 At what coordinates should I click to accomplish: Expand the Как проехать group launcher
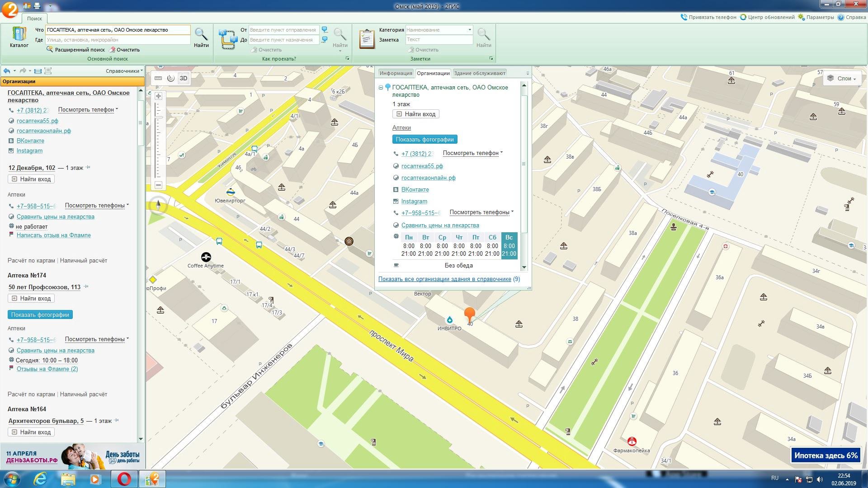[347, 59]
